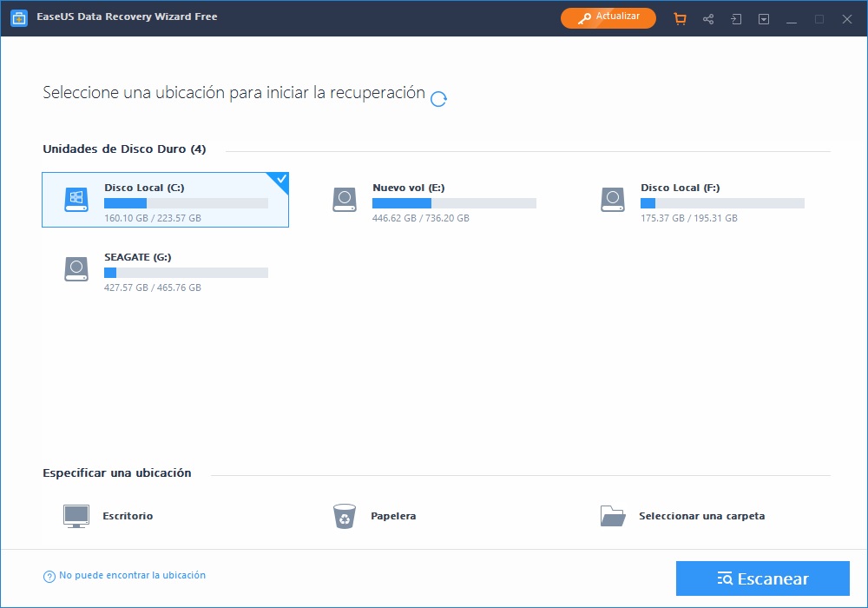Click the SEAGATE (G:) capacity bar
The height and width of the screenshot is (608, 868).
pyautogui.click(x=186, y=273)
